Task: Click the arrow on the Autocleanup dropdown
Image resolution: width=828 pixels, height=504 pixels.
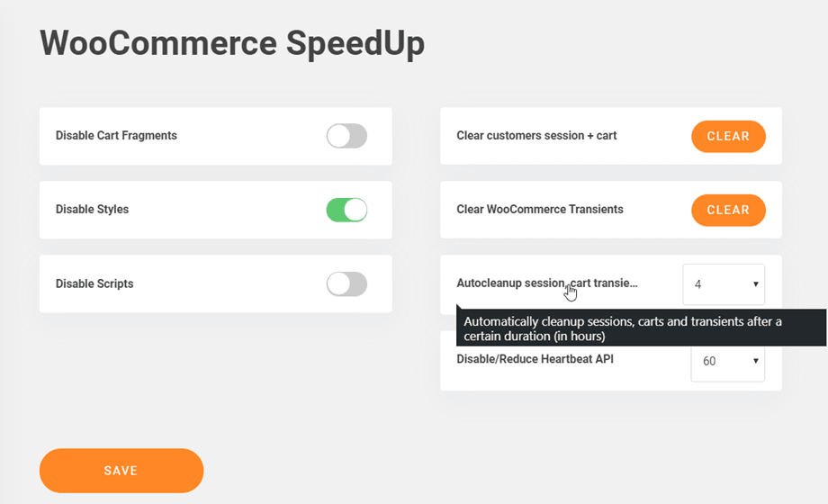Action: (755, 284)
